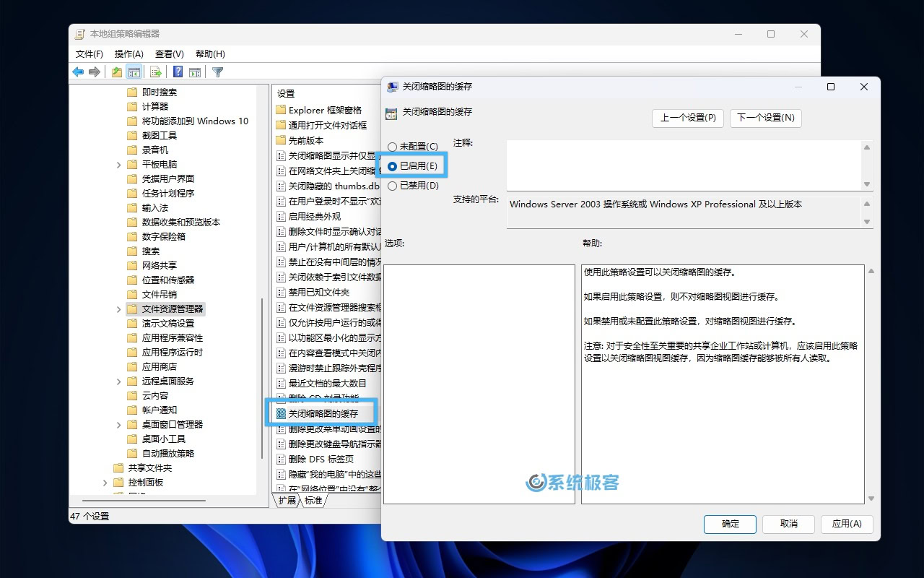Click the Group Policy Editor title bar icon

click(79, 34)
